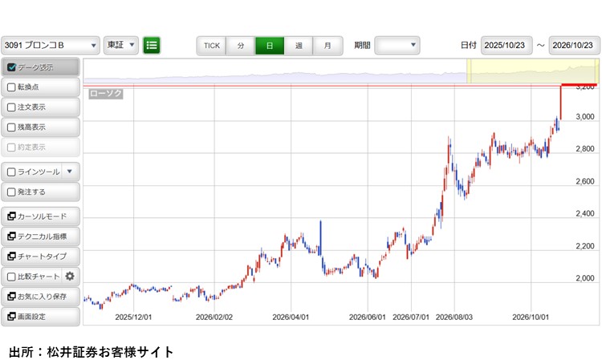This screenshot has height=364, width=602.
Task: Enable the 注文表示 checkbox
Action: (11, 107)
